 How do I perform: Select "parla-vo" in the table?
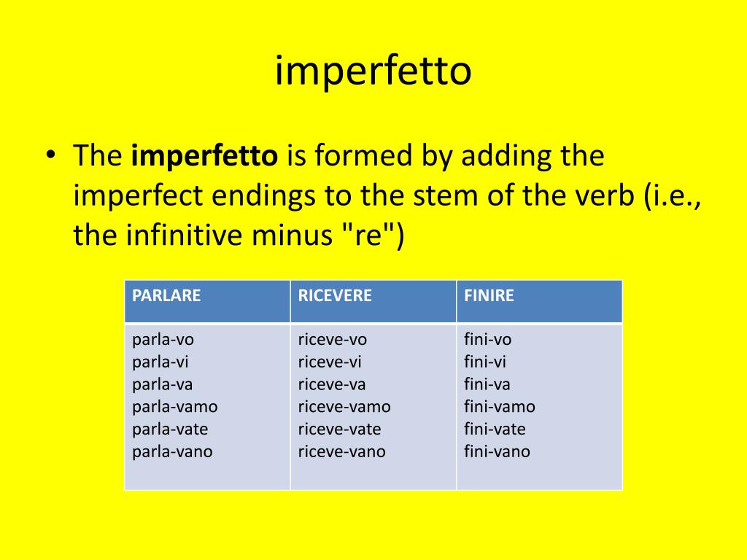(x=163, y=340)
